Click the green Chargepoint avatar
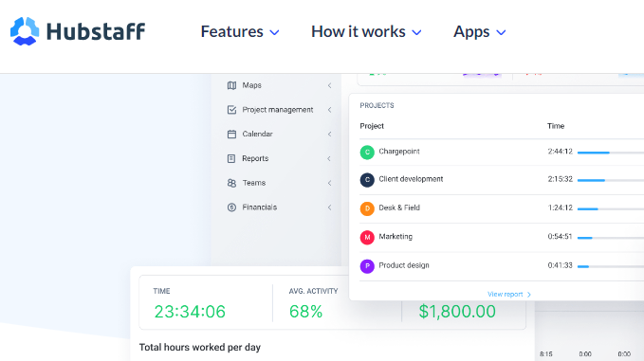Screen dimensions: 644x361 (367, 152)
